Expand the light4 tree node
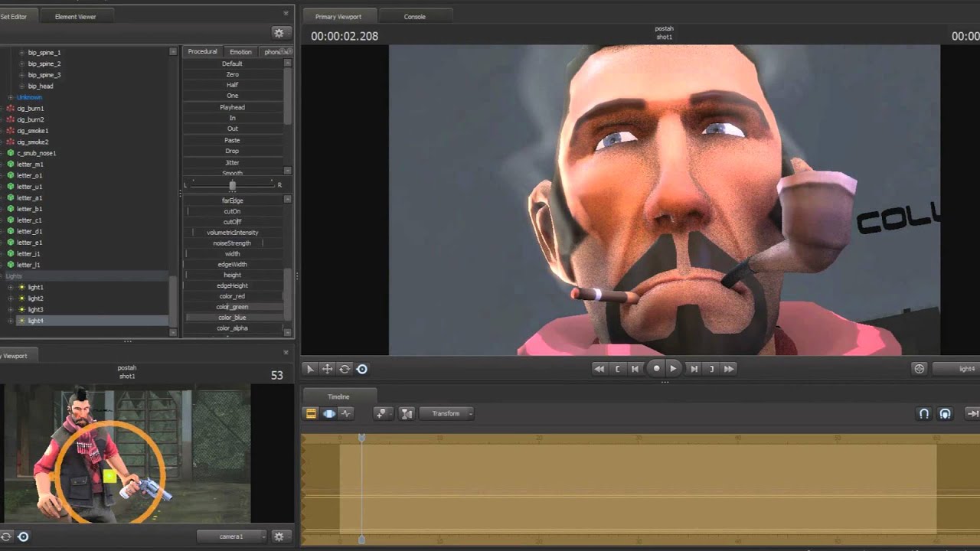This screenshot has width=980, height=551. click(x=10, y=321)
